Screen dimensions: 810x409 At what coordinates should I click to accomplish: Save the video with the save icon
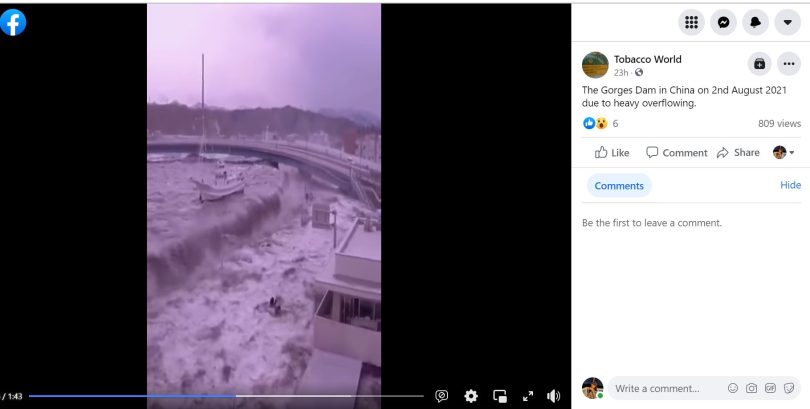tap(759, 64)
